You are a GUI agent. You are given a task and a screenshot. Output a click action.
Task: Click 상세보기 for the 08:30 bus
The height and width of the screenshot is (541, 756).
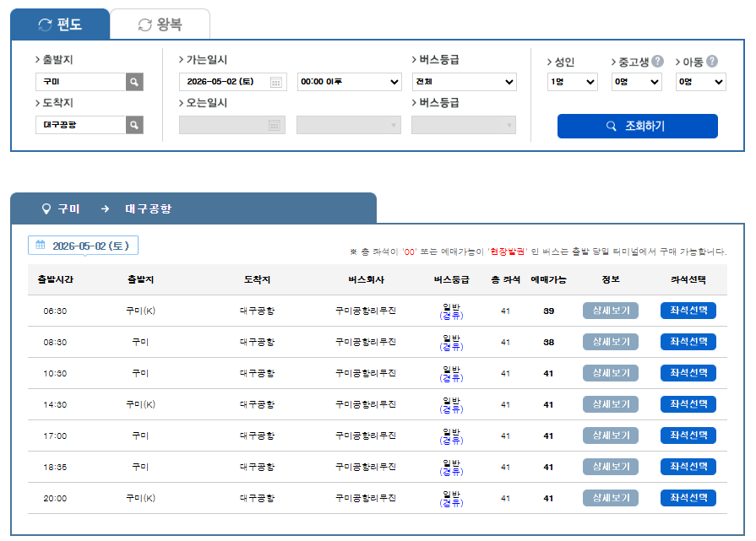(x=611, y=342)
